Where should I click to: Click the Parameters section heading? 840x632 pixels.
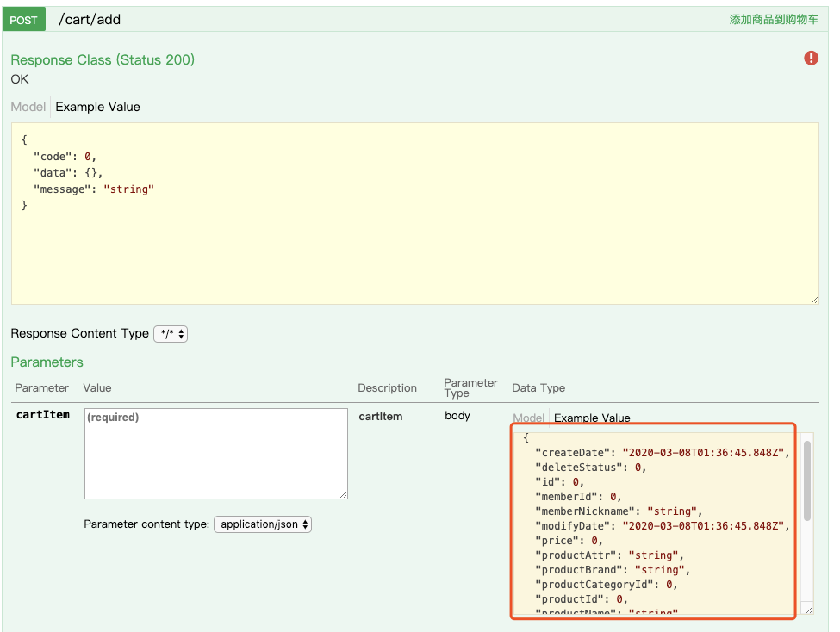pyautogui.click(x=47, y=362)
